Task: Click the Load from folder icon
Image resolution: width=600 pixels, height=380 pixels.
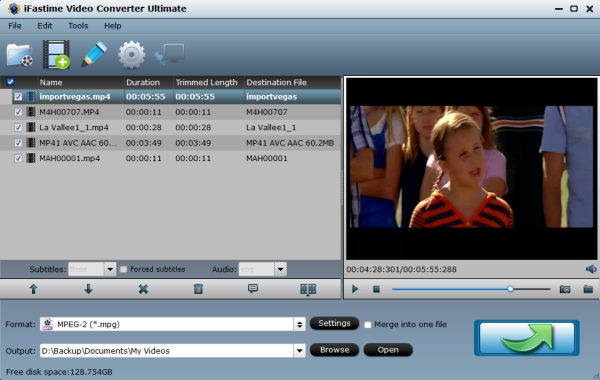Action: [x=20, y=55]
